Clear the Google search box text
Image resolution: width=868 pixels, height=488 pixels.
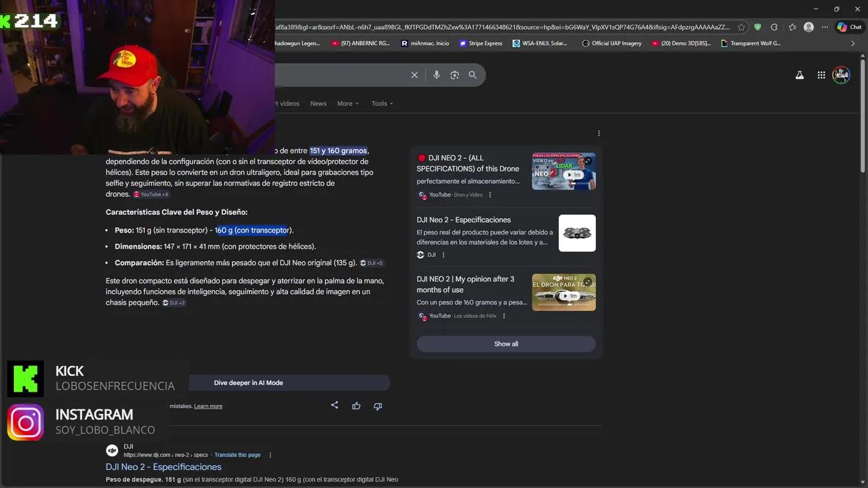pos(414,75)
